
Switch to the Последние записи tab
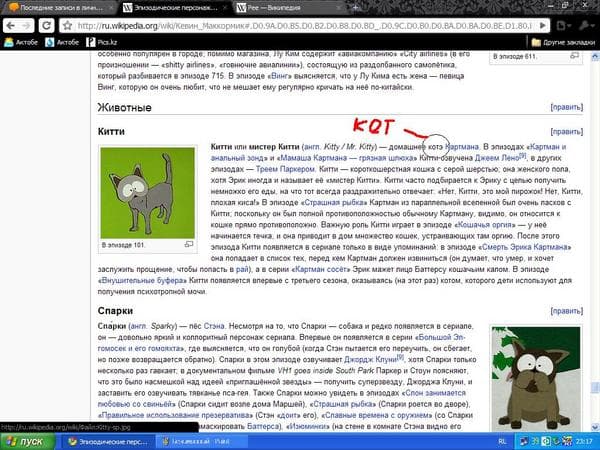pyautogui.click(x=59, y=7)
